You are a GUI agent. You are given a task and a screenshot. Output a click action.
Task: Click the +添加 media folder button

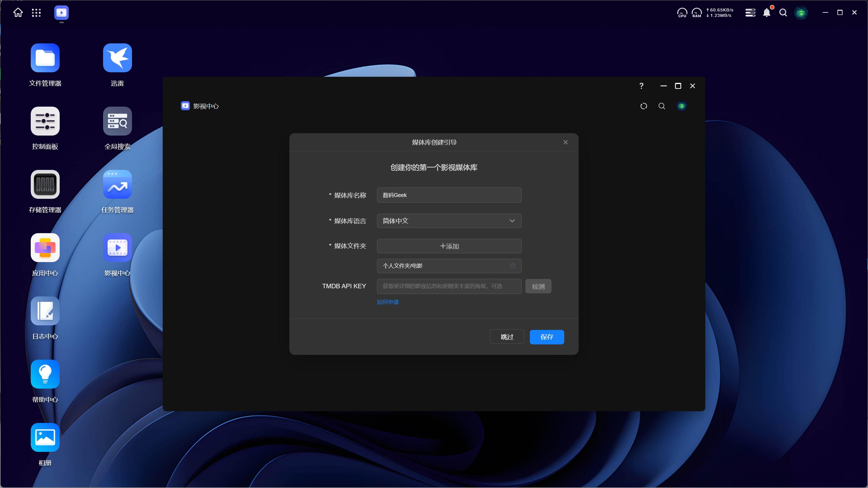(x=449, y=246)
